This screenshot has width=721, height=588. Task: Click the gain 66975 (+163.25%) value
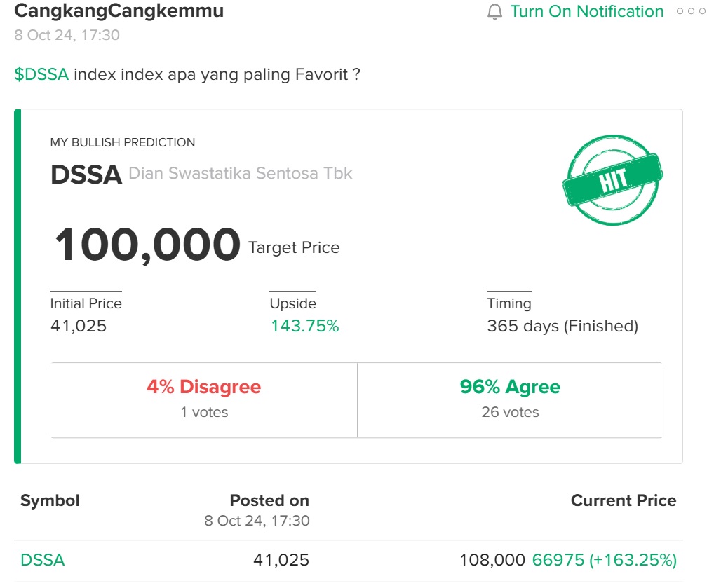[x=604, y=560]
